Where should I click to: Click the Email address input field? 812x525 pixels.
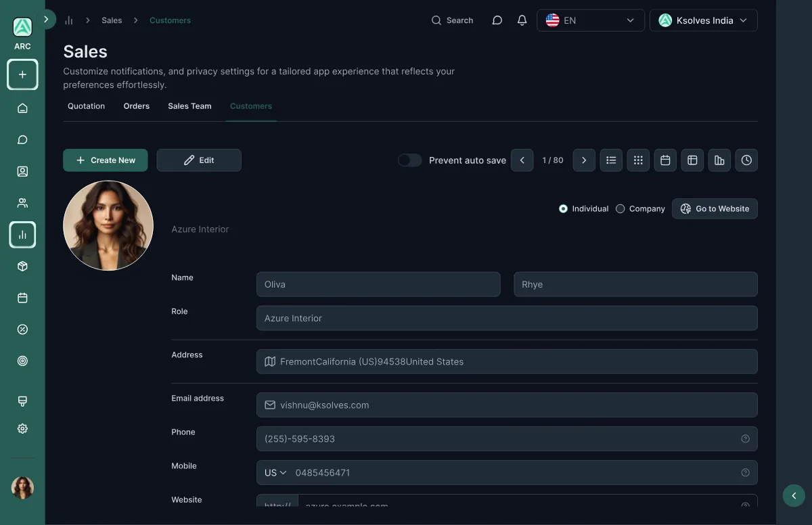(507, 405)
